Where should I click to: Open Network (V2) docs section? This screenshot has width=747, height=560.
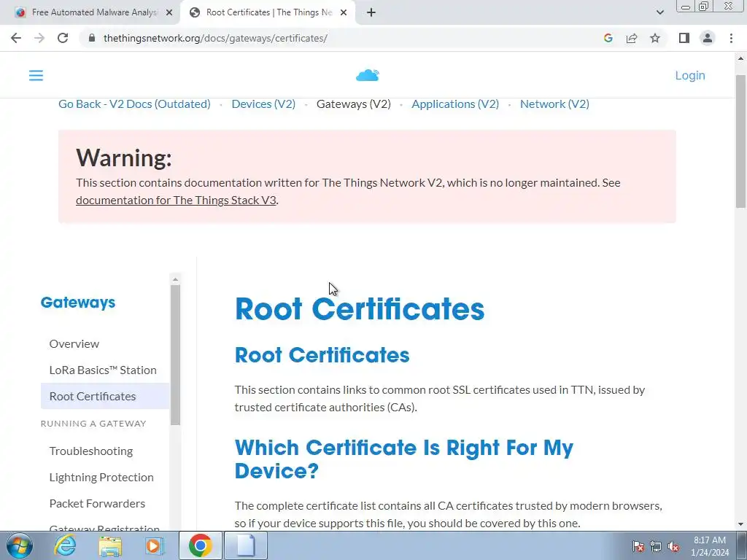click(554, 104)
